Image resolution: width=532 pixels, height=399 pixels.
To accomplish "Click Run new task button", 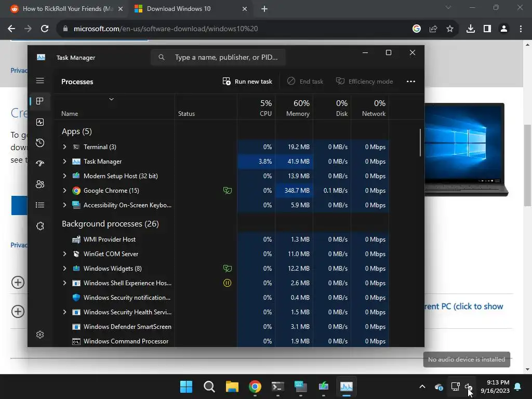I will click(247, 82).
